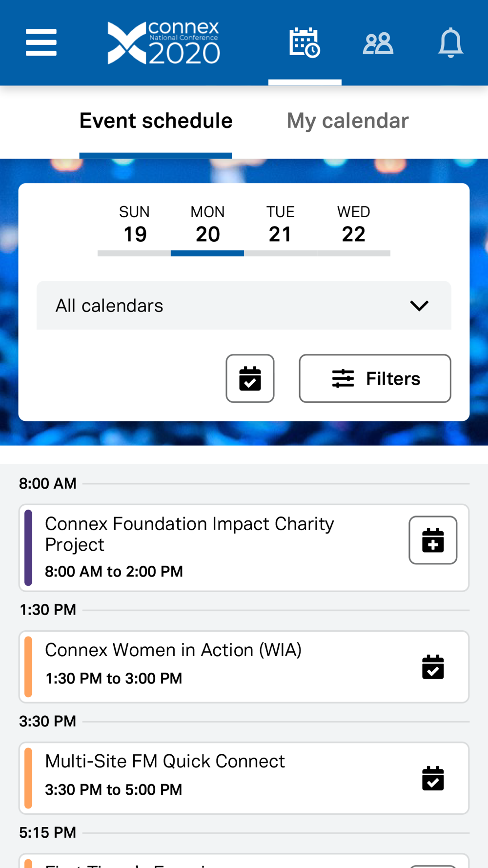Toggle my-events calendar check button beside Filters
This screenshot has height=868, width=488.
click(250, 378)
